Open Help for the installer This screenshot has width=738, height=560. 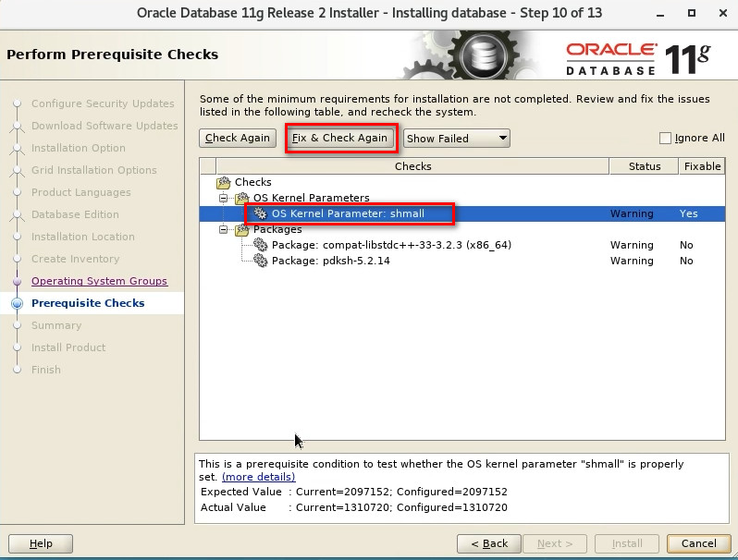tap(41, 543)
